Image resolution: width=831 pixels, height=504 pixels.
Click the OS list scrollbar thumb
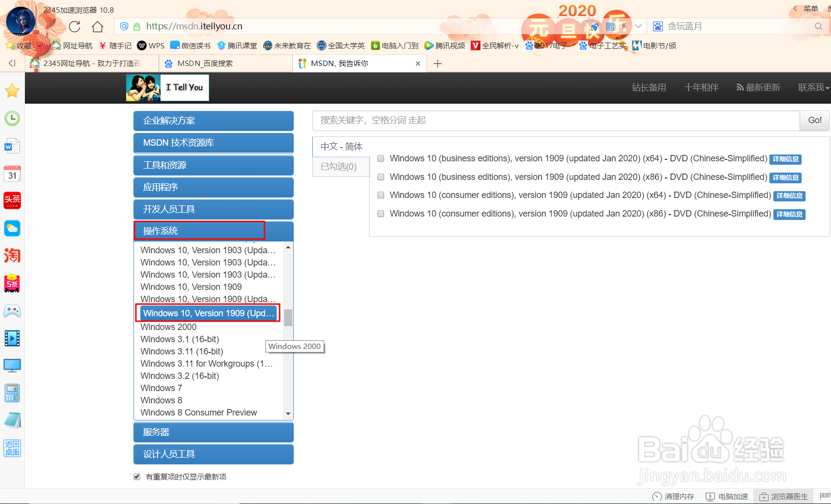(288, 318)
